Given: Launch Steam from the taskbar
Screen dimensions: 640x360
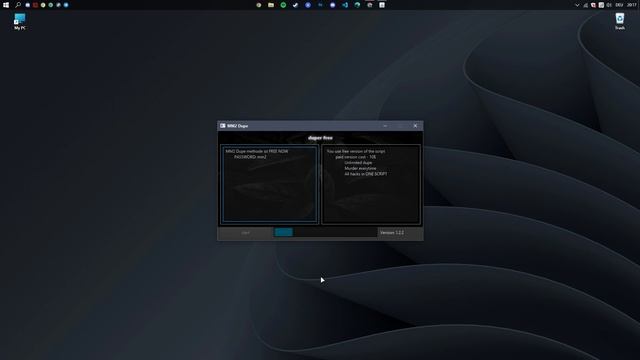Looking at the screenshot, I should click(x=296, y=5).
